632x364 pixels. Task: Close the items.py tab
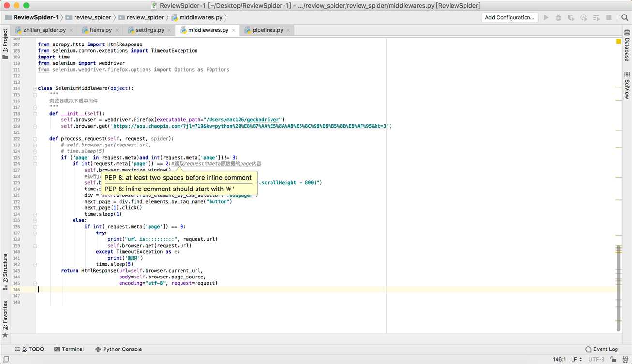pyautogui.click(x=117, y=30)
